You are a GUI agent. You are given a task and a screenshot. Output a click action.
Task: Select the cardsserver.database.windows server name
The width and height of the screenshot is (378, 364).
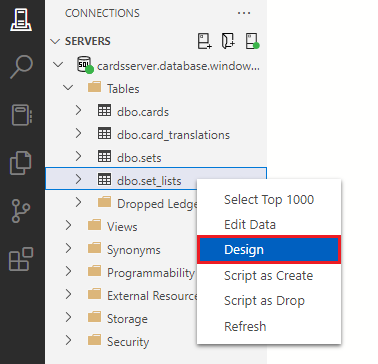click(x=178, y=67)
